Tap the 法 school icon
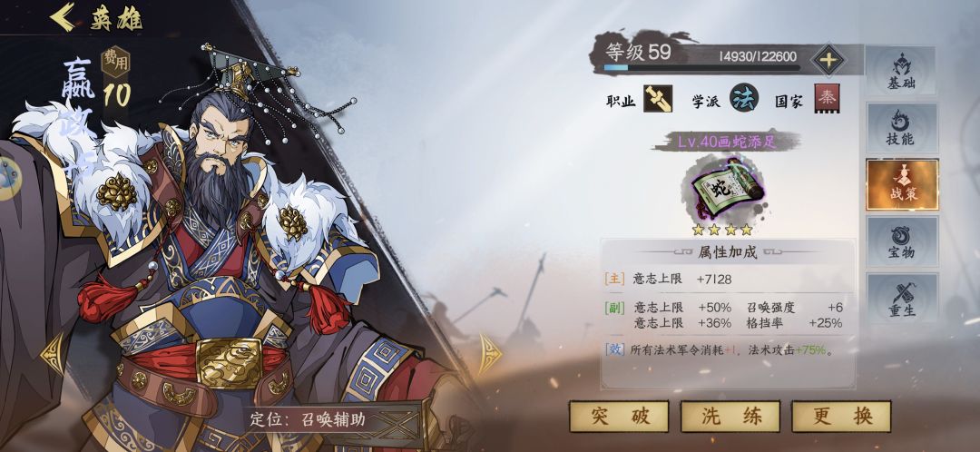 point(744,99)
